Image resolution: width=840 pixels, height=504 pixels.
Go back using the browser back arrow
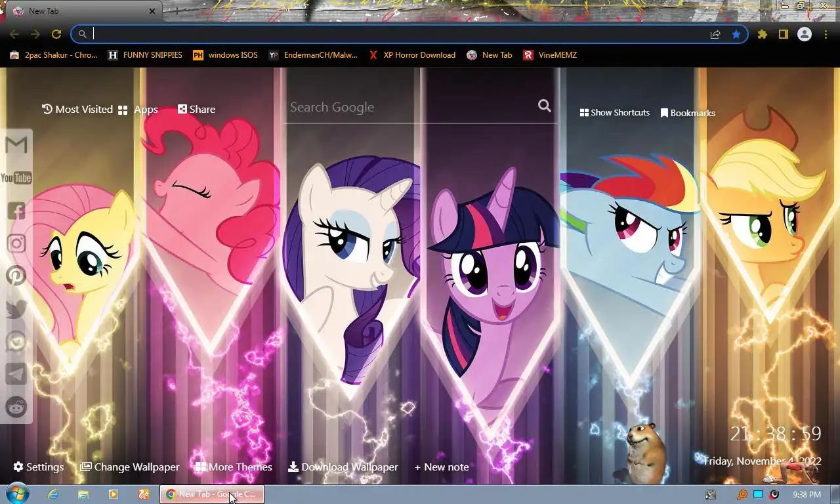14,34
